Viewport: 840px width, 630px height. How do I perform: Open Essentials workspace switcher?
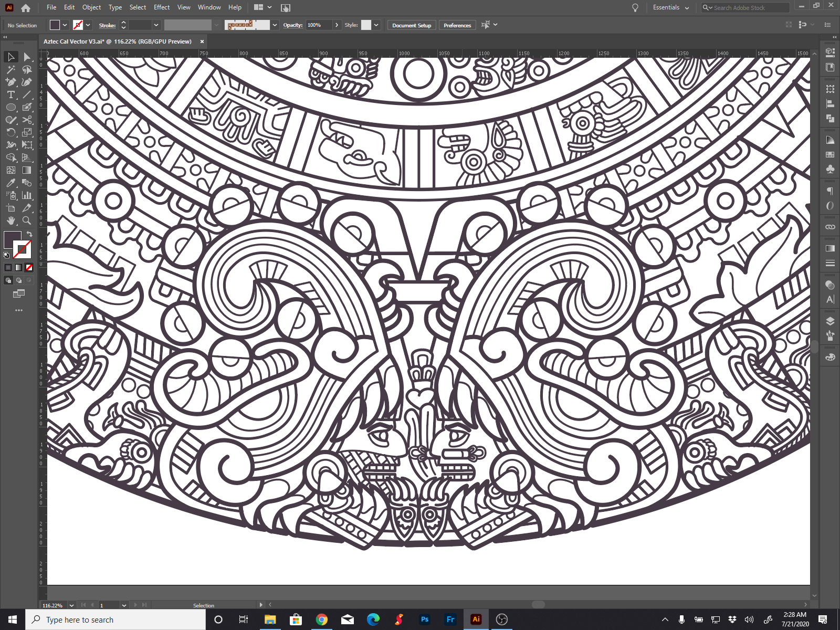click(671, 7)
